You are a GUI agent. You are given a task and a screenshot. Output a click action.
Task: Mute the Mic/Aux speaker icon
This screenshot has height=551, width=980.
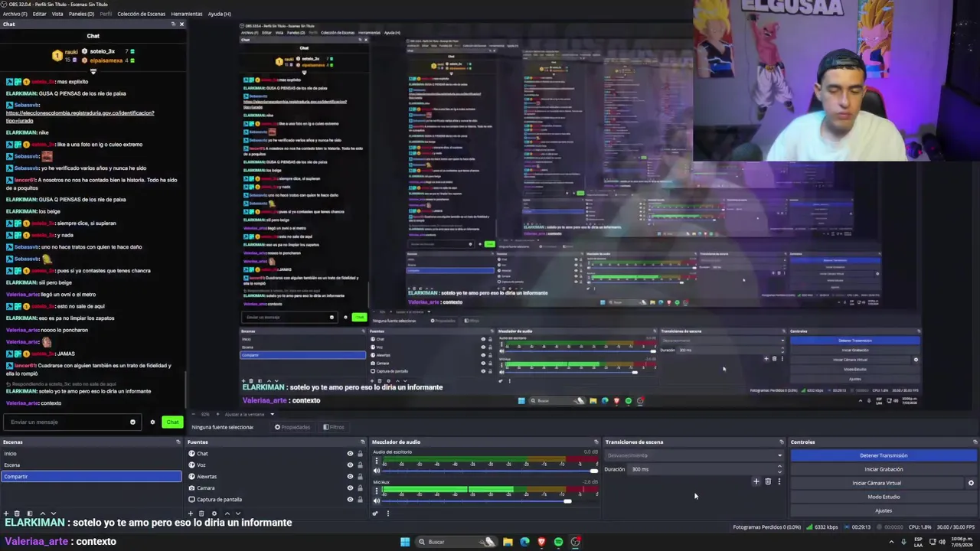376,500
